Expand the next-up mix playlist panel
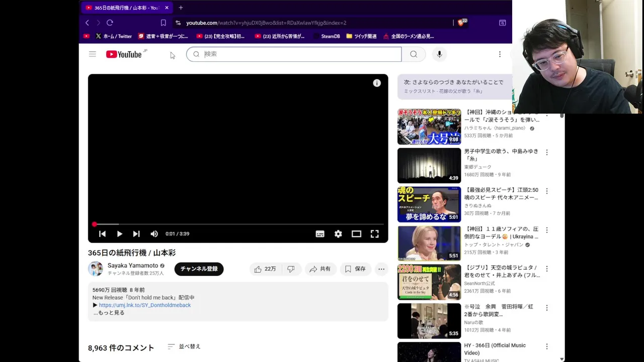 click(x=455, y=86)
